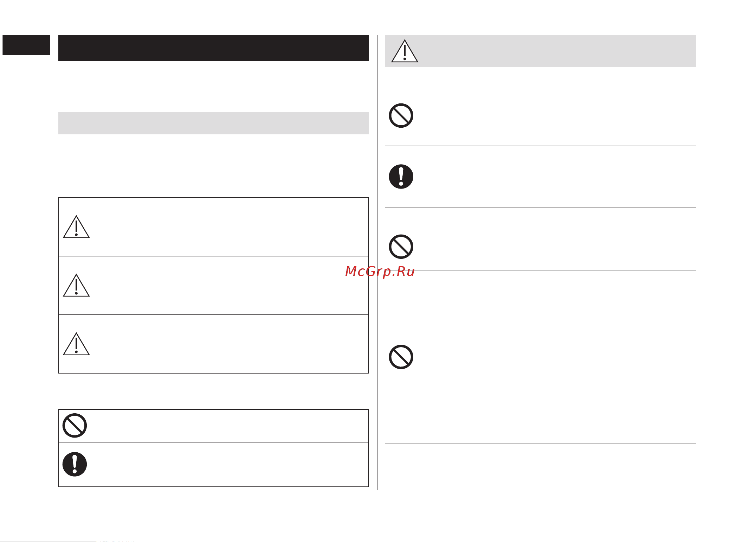Click the small black tab at top-left
The height and width of the screenshot is (542, 756).
[x=26, y=45]
